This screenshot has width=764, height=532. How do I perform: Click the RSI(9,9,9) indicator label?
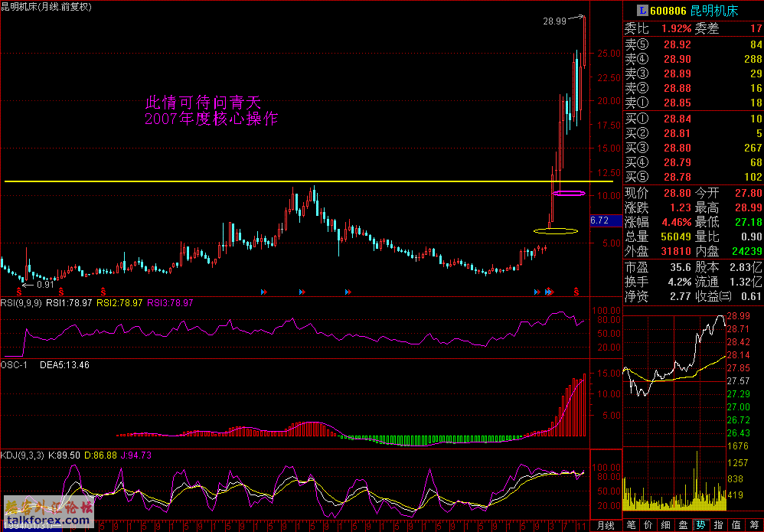point(21,302)
